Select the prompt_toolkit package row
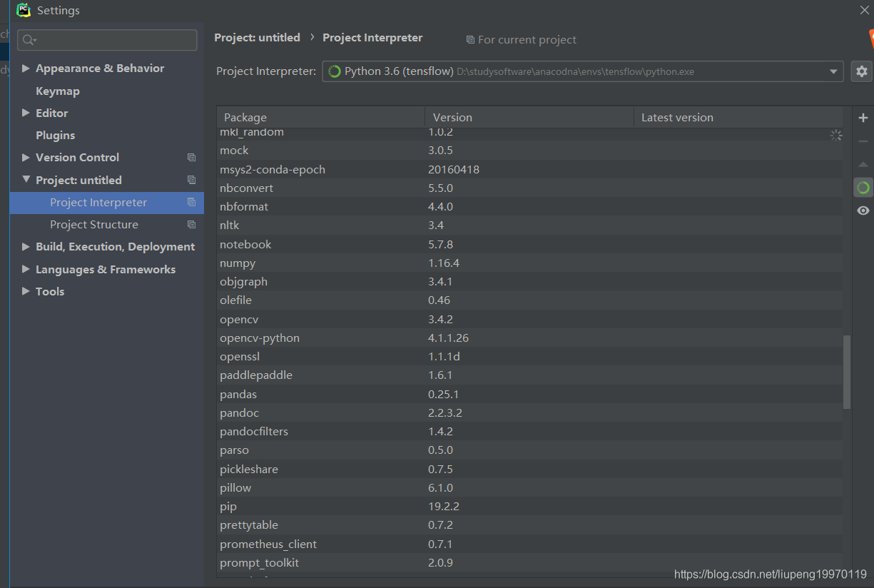 530,563
